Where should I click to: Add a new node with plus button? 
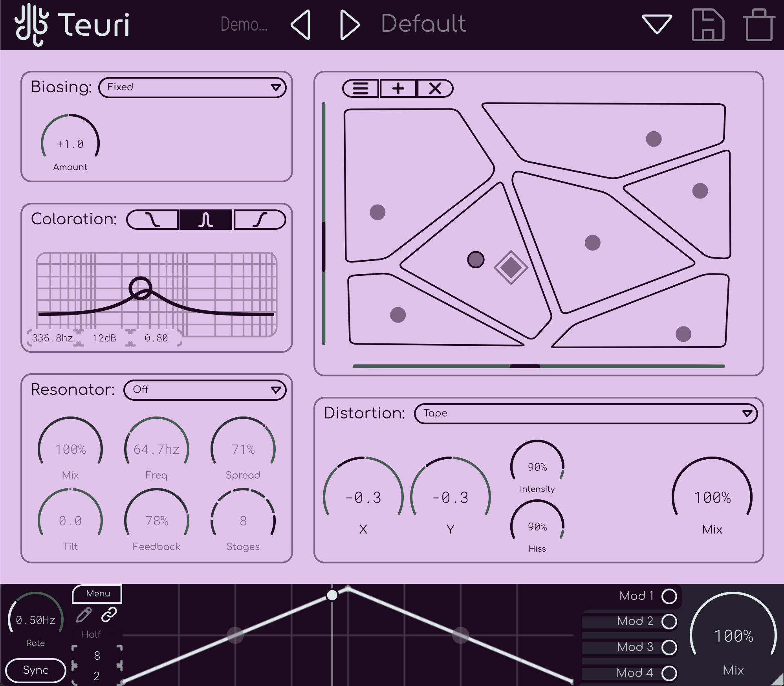tap(398, 88)
